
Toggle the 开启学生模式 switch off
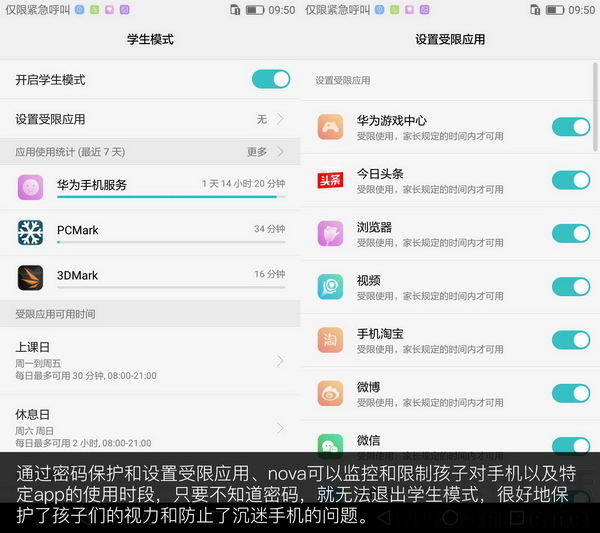click(271, 79)
